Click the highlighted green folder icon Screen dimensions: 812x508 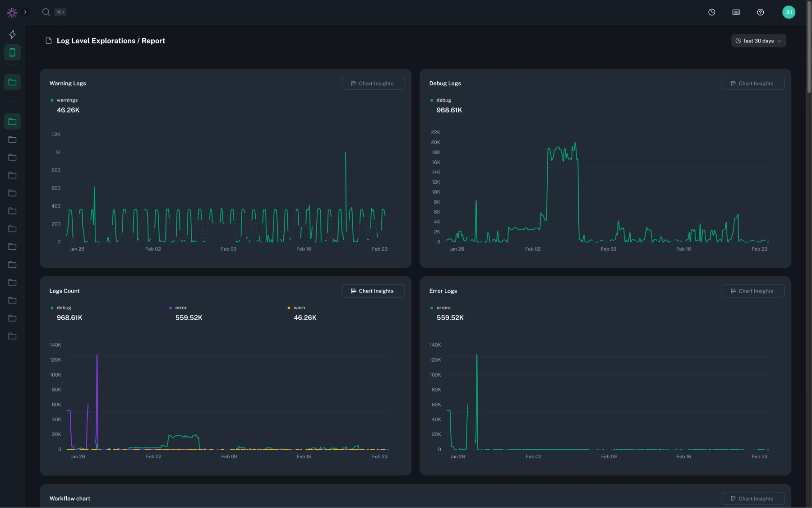(x=12, y=82)
